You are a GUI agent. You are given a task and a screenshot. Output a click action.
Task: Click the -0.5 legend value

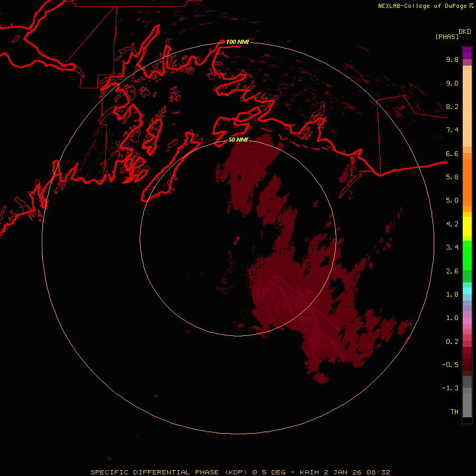tap(450, 365)
